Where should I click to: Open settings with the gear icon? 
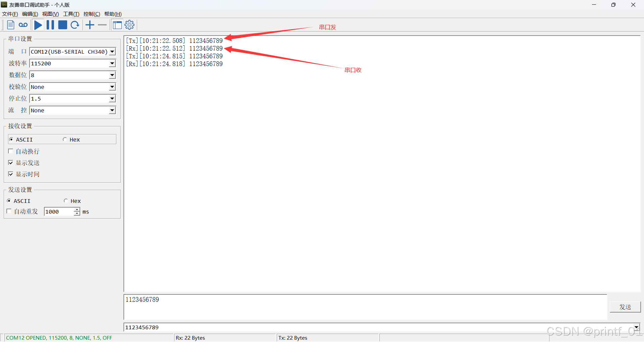point(129,25)
